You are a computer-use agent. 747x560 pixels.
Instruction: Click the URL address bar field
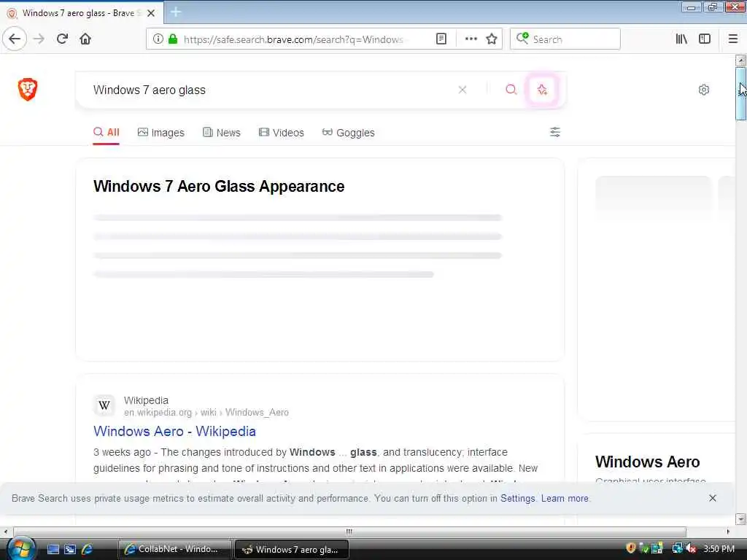point(293,39)
